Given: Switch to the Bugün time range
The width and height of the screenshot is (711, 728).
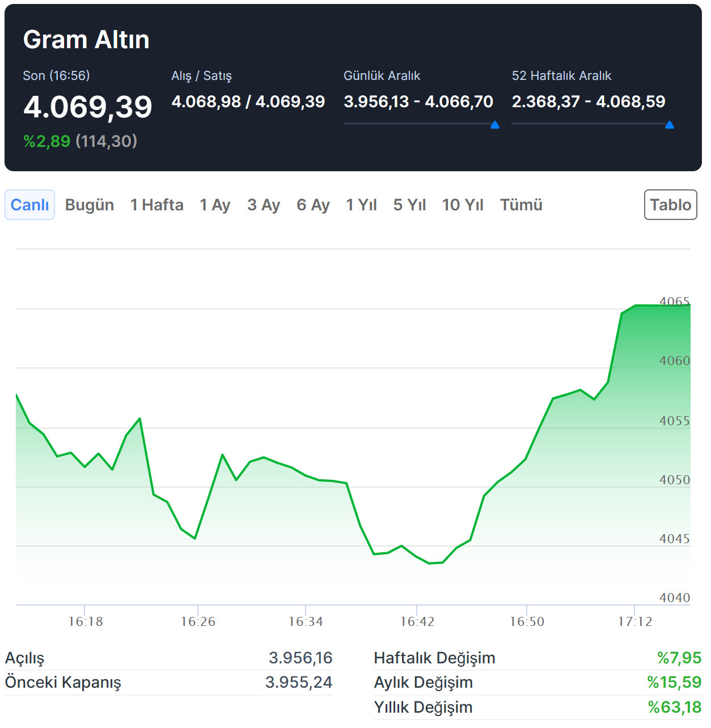Looking at the screenshot, I should 90,205.
